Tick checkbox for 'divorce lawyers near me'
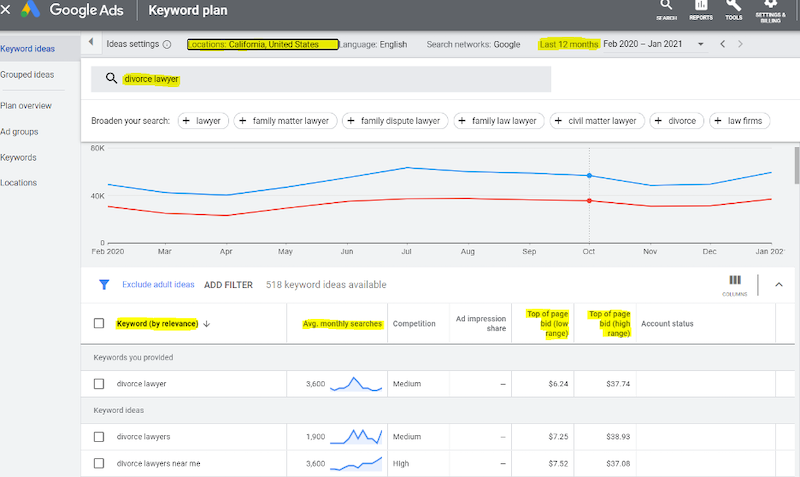The height and width of the screenshot is (477, 800). 98,464
